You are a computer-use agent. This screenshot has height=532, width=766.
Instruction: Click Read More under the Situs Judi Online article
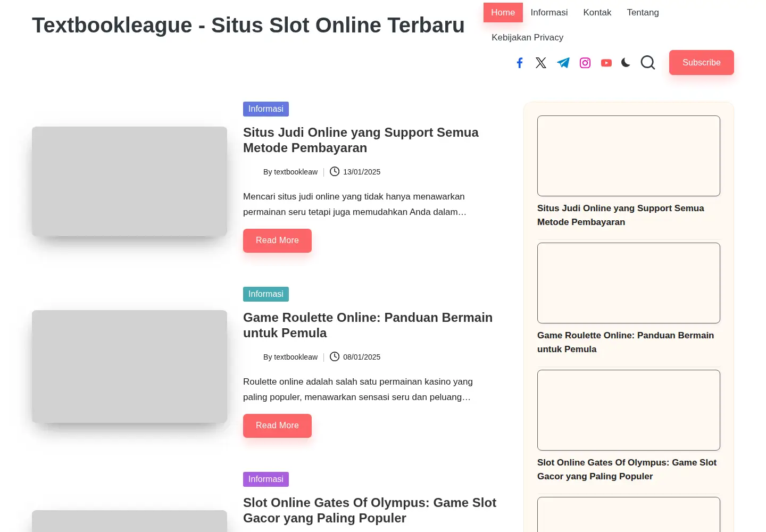tap(277, 240)
